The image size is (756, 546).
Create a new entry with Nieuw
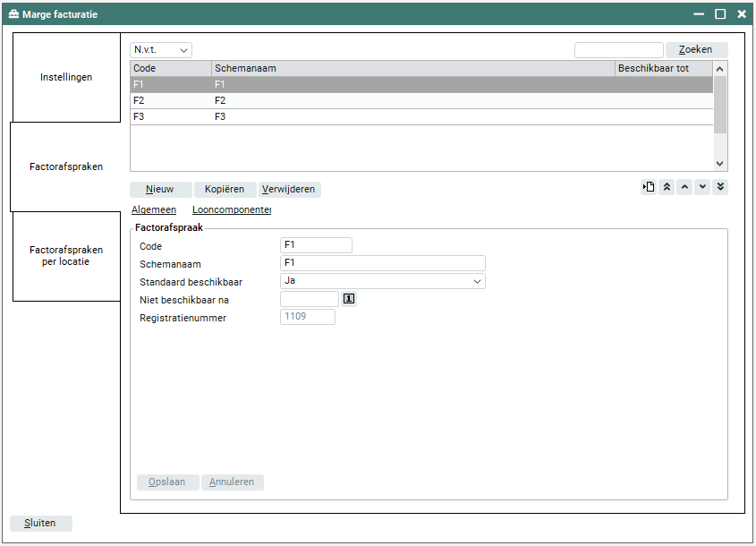coord(161,189)
